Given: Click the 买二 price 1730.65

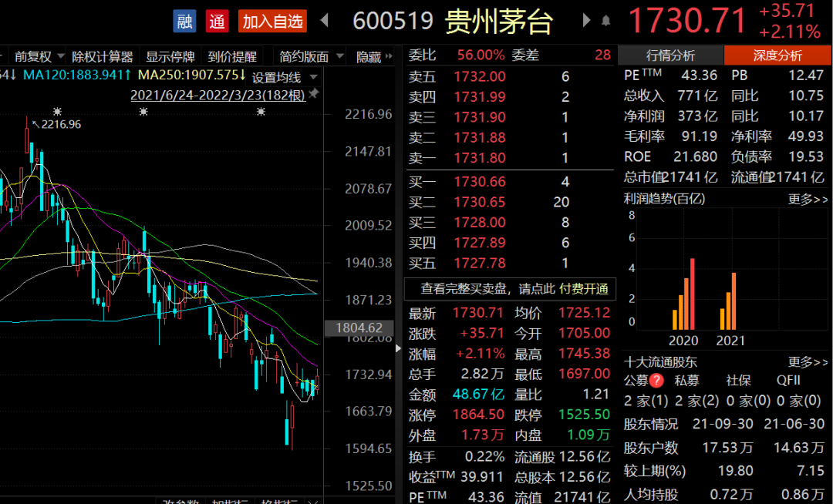Looking at the screenshot, I should (480, 202).
